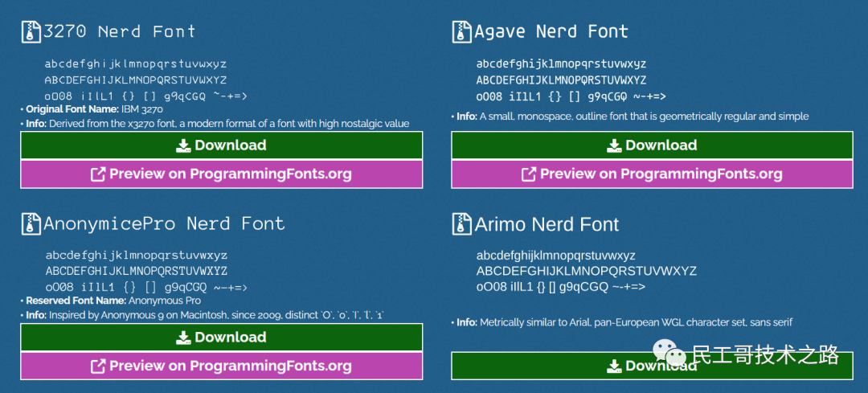Click the AnonymicePro lowercase alphabet sample line

(136, 256)
